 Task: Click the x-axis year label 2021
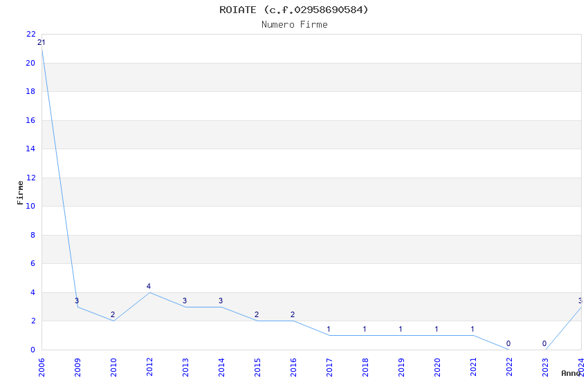tap(473, 367)
